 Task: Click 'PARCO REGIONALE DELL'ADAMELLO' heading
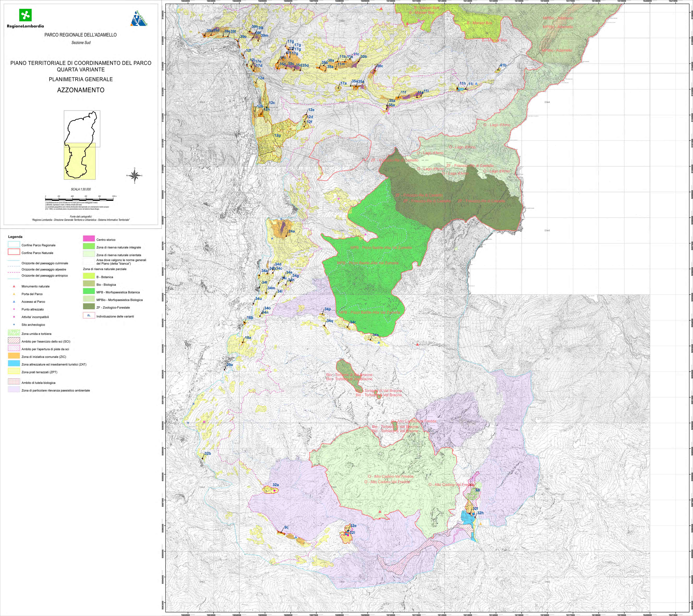point(81,35)
